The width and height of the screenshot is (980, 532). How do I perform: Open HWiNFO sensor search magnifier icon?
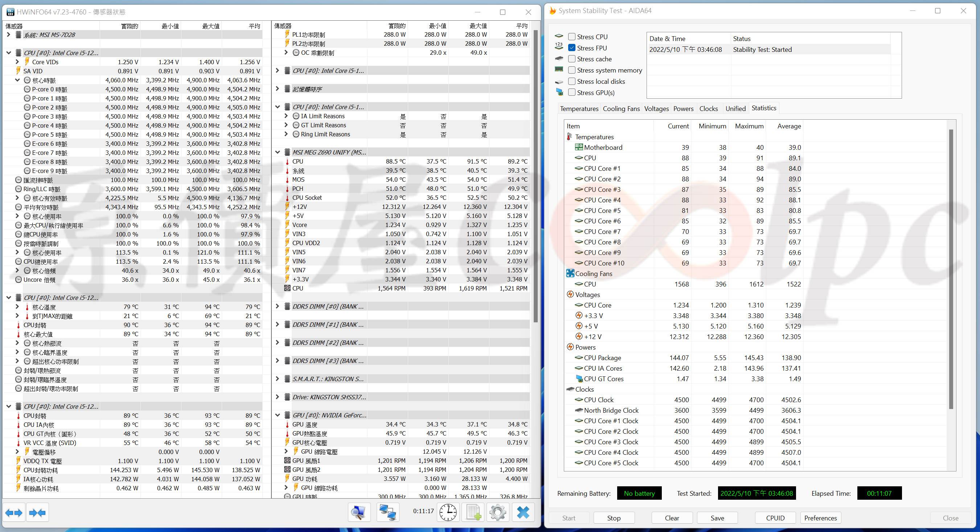359,512
